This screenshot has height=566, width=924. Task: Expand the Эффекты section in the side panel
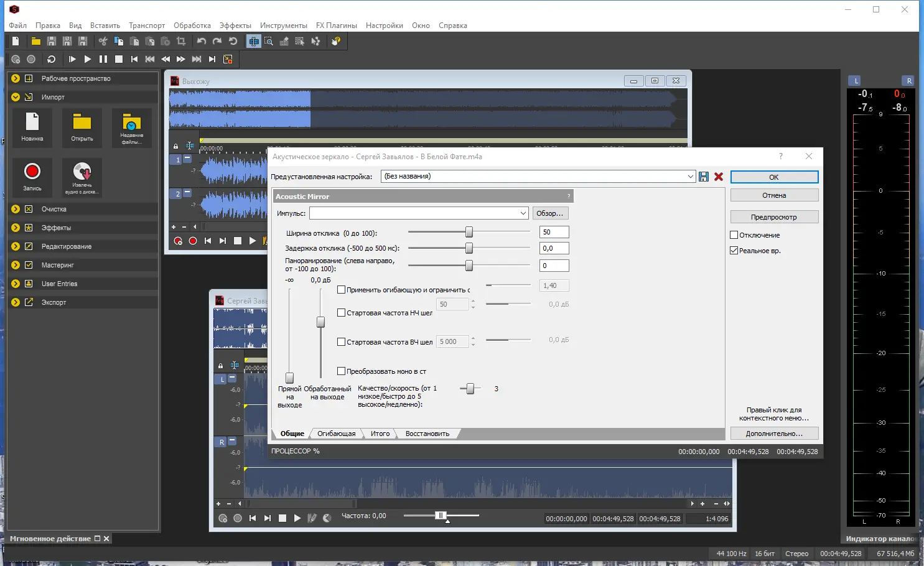coord(16,228)
